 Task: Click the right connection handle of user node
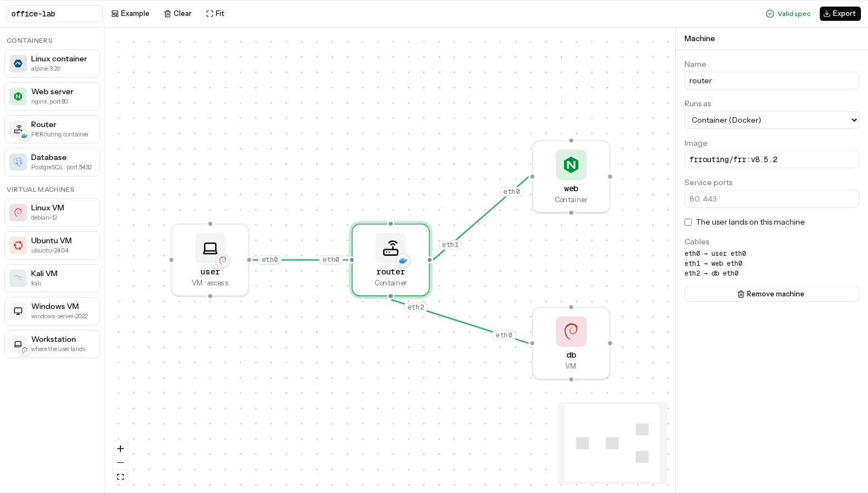[249, 260]
